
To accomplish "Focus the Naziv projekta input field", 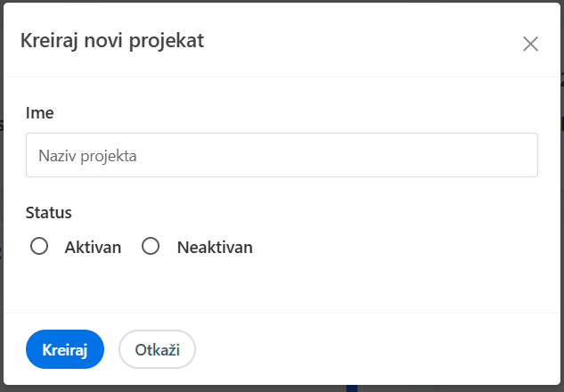I will point(282,155).
